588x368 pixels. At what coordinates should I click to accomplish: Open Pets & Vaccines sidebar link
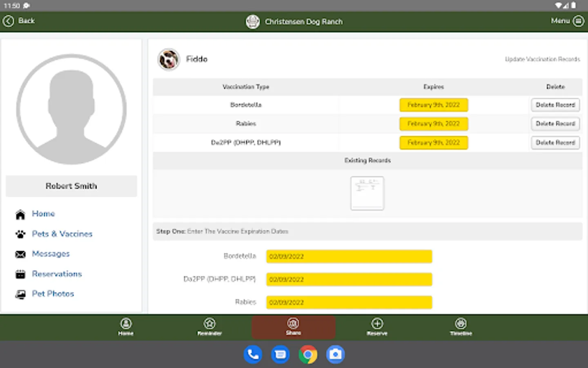(62, 234)
